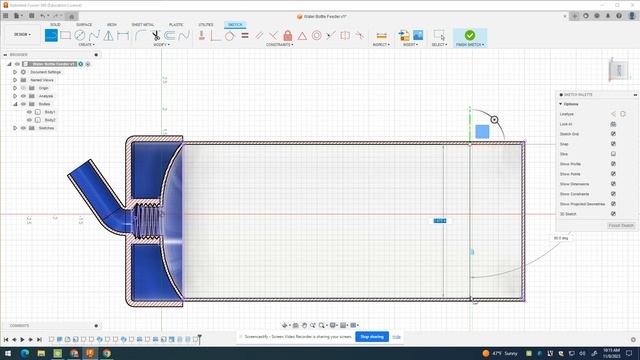This screenshot has height=360, width=640.
Task: Switch to the Sheet Metal tab
Action: point(142,25)
